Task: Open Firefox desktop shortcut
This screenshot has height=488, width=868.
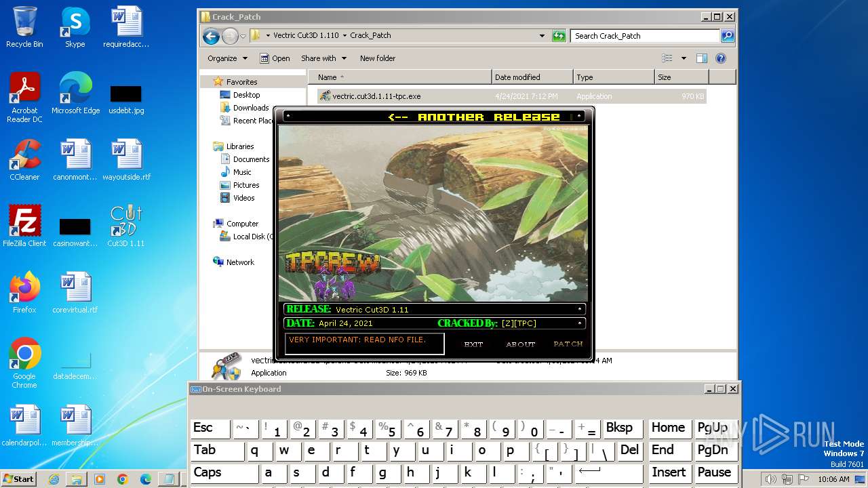Action: (x=24, y=293)
